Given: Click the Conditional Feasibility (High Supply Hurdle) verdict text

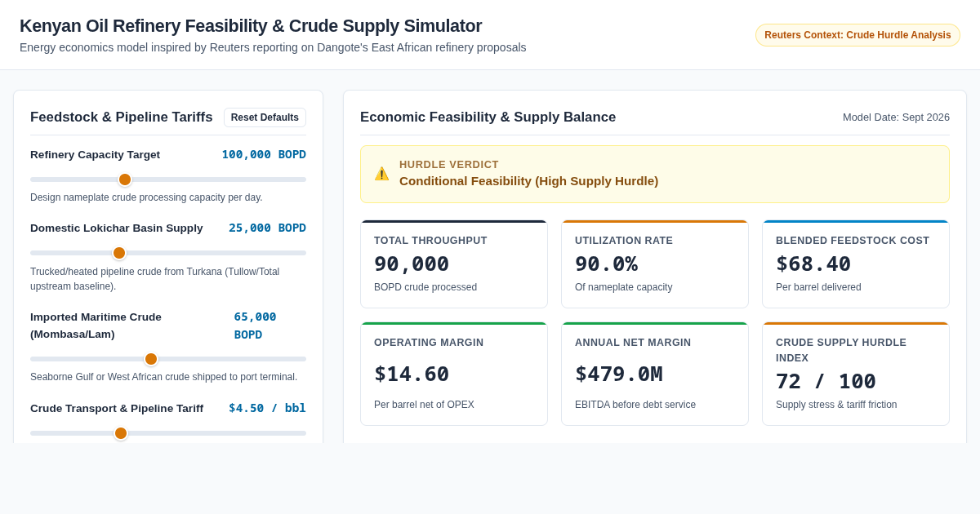Looking at the screenshot, I should coord(528,181).
